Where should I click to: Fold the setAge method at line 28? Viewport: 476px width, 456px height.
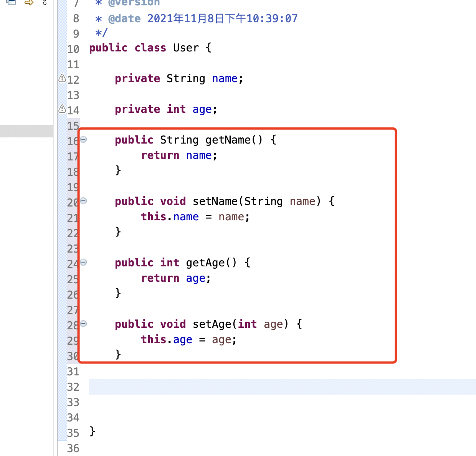tap(84, 324)
